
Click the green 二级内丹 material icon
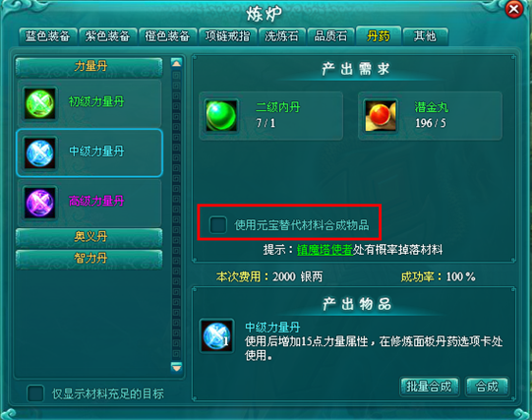coord(221,116)
